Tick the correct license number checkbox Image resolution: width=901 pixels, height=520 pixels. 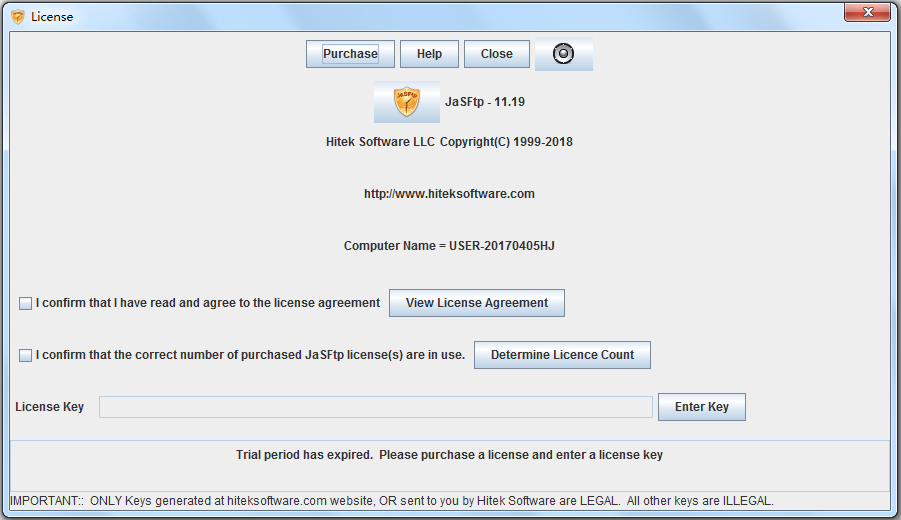tap(25, 355)
